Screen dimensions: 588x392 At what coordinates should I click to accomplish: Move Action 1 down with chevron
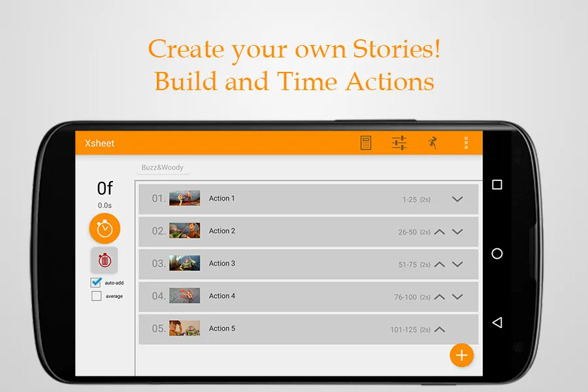click(x=457, y=199)
